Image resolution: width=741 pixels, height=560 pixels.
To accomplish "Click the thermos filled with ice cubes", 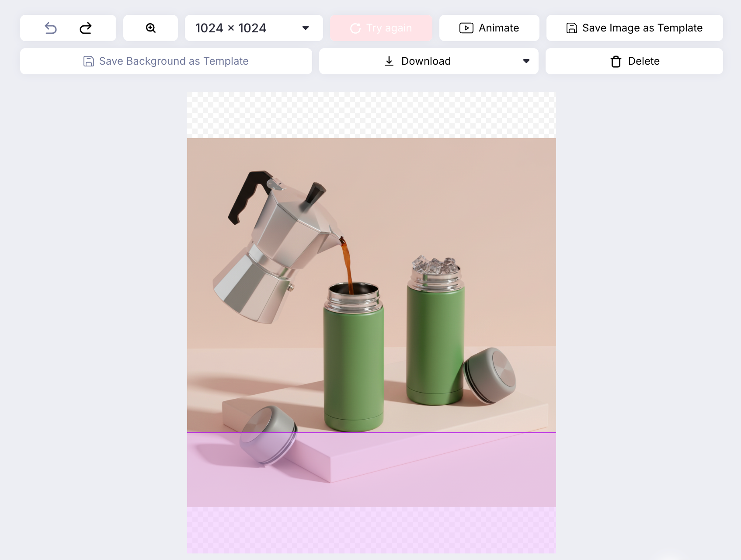I will point(435,337).
